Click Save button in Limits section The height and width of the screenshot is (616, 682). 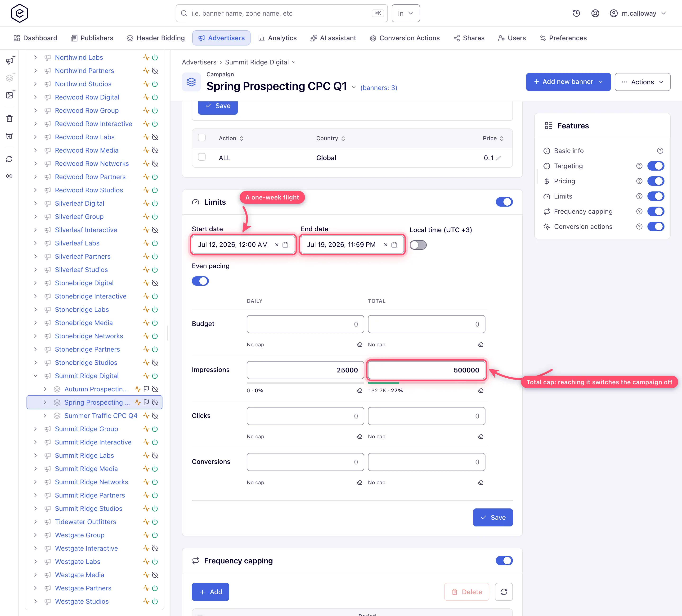(493, 517)
